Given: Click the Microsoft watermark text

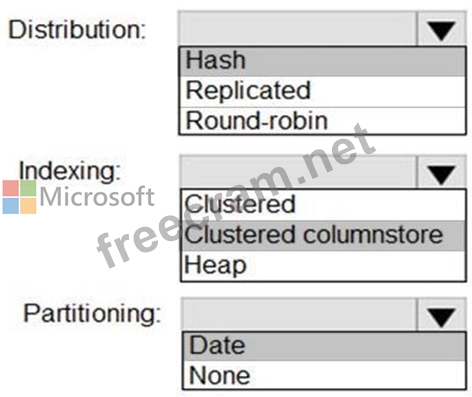Looking at the screenshot, I should [x=97, y=196].
